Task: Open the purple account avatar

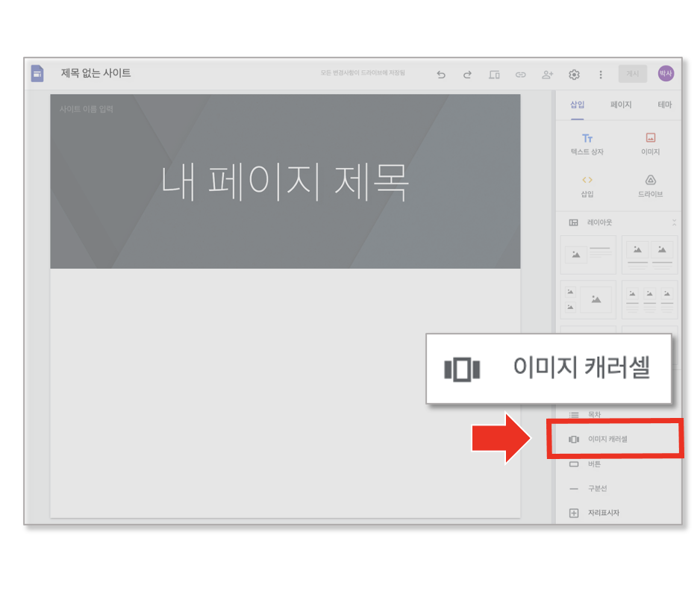Action: coord(666,73)
